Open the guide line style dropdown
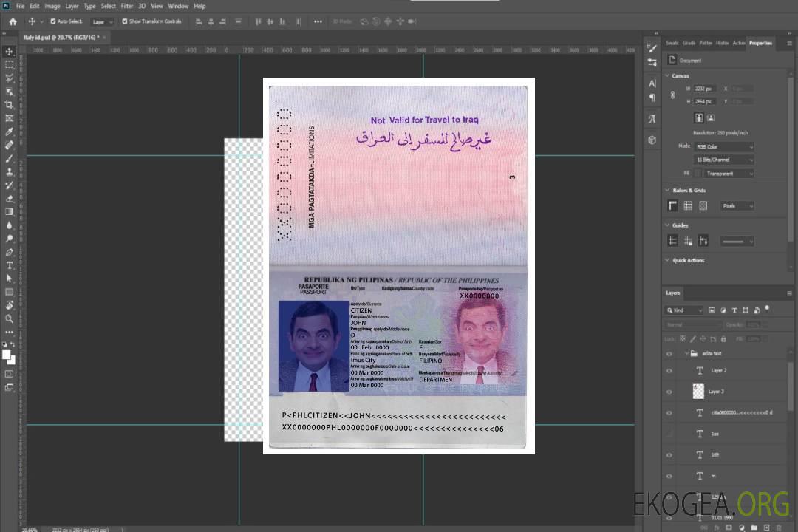This screenshot has width=798, height=532. 737,242
